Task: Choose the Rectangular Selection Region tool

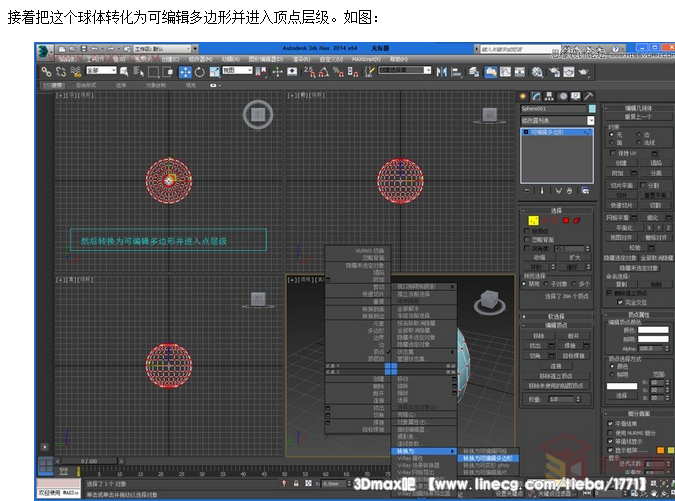Action: coord(153,72)
